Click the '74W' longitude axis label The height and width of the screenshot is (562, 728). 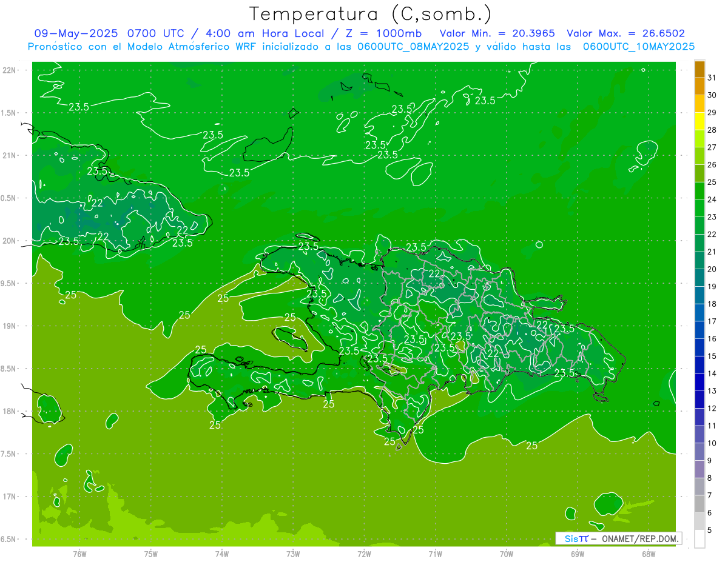click(x=222, y=554)
